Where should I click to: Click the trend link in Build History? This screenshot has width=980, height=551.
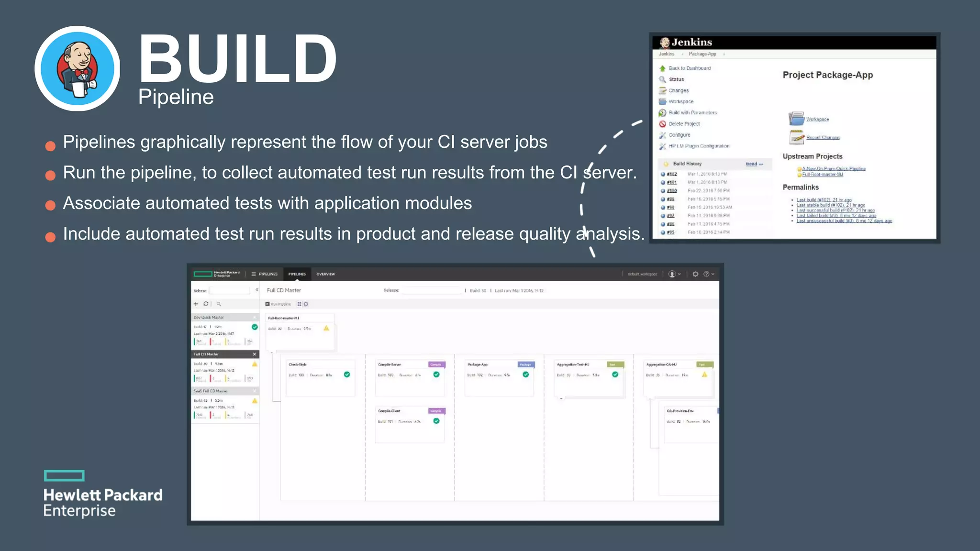pyautogui.click(x=751, y=164)
